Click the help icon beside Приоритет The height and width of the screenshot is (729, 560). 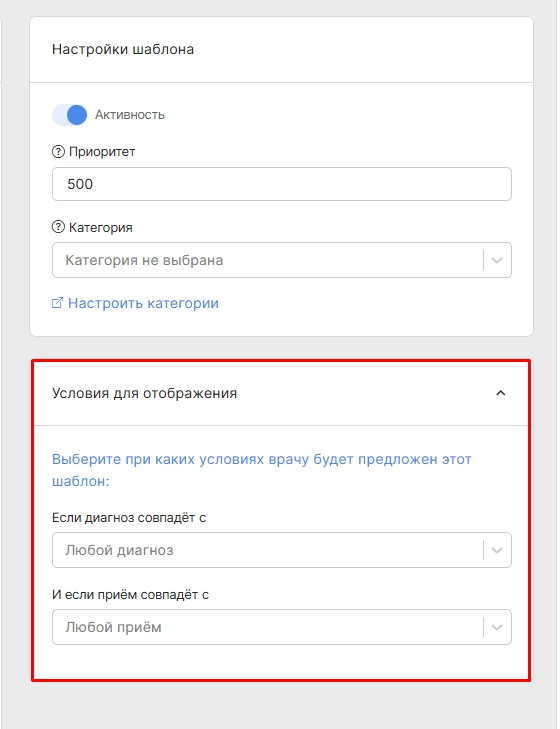(x=58, y=152)
